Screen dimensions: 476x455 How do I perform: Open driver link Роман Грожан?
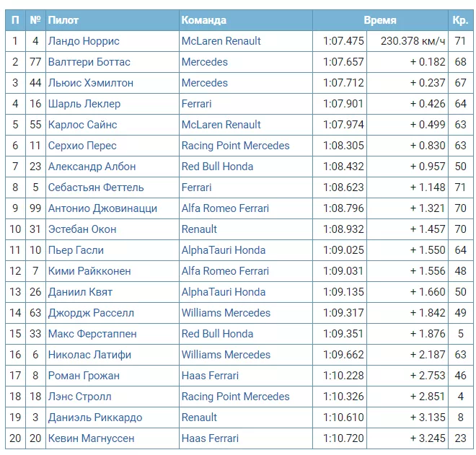pyautogui.click(x=84, y=376)
